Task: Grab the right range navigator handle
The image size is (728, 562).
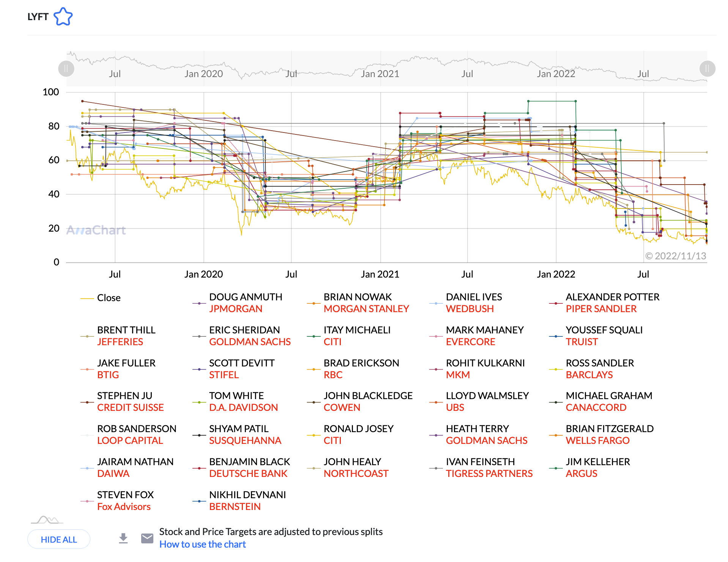Action: 707,69
